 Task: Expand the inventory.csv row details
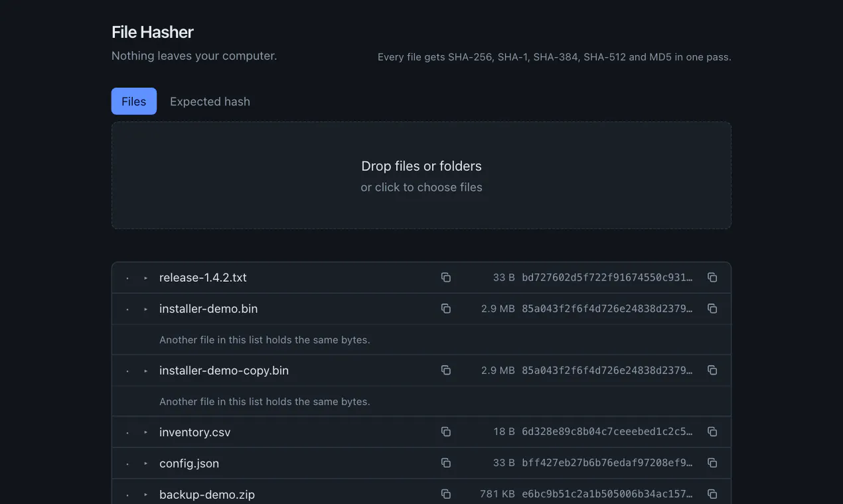(146, 432)
